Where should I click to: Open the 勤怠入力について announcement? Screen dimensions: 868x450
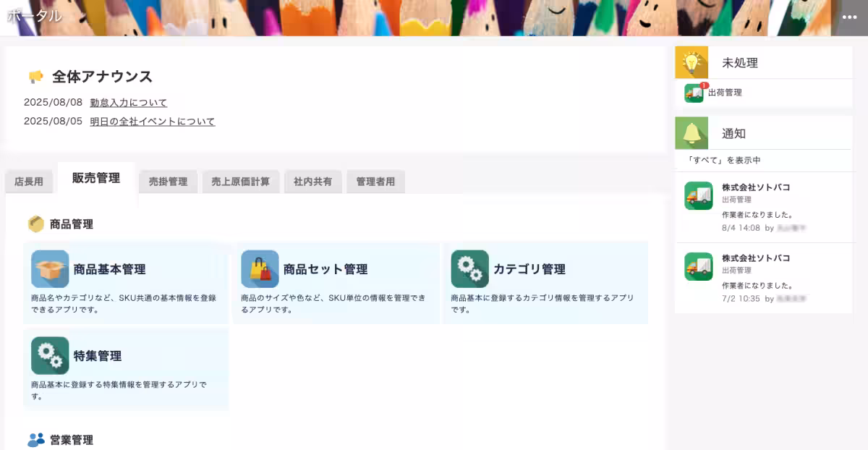click(x=129, y=102)
